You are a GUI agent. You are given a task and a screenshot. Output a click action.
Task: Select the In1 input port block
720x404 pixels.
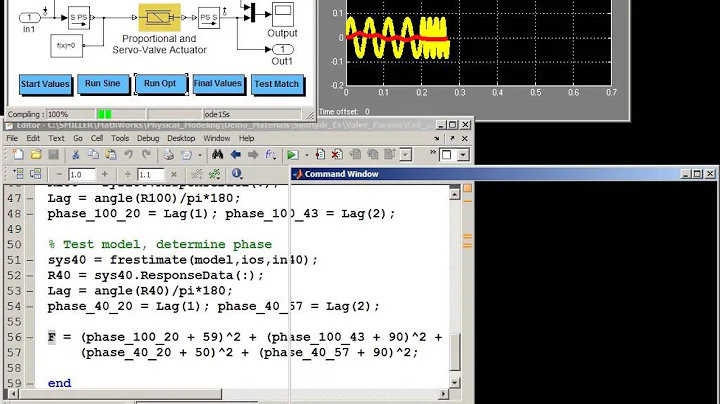[x=29, y=17]
